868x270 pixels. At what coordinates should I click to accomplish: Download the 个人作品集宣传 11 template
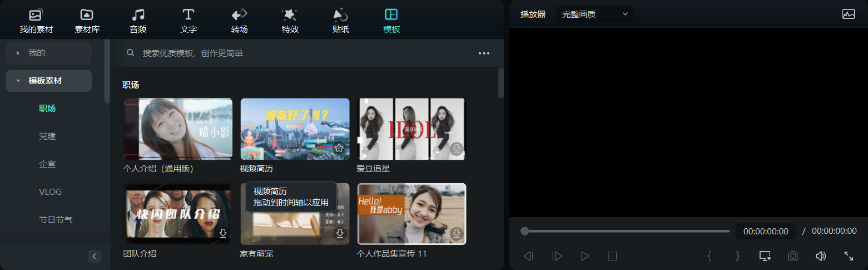point(457,233)
